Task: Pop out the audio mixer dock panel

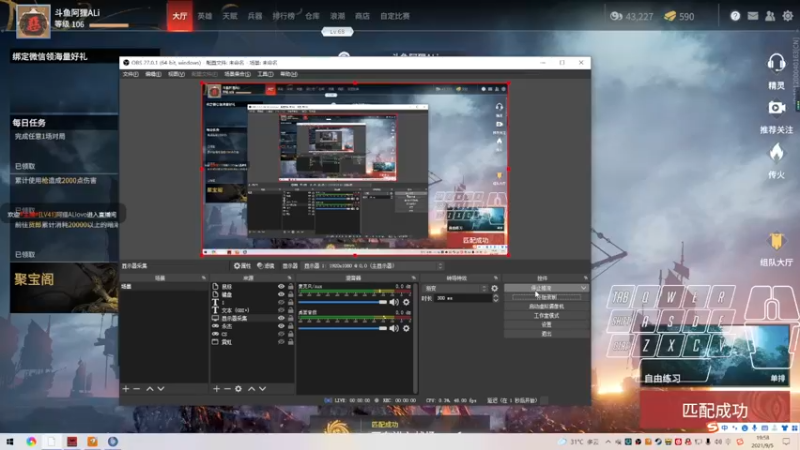Action: [413, 278]
